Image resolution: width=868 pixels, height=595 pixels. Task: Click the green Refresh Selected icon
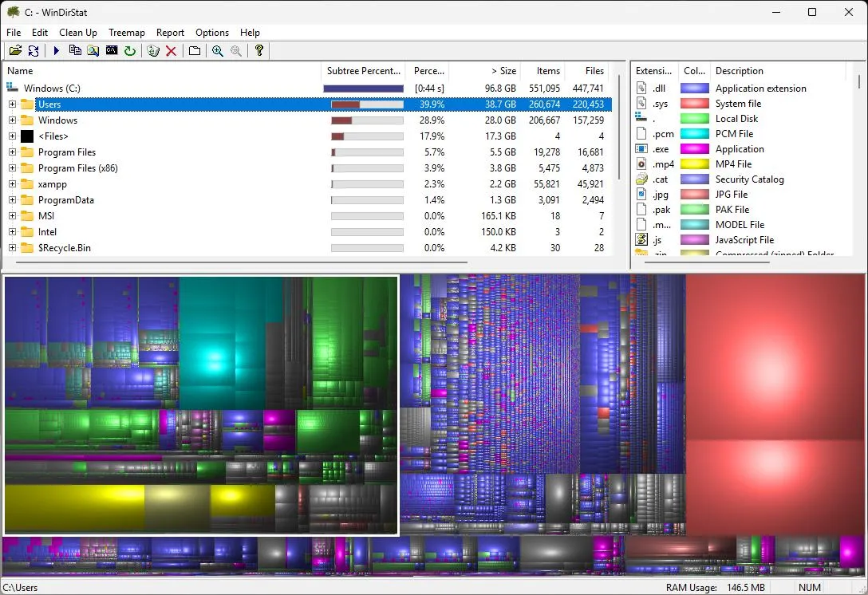(130, 51)
